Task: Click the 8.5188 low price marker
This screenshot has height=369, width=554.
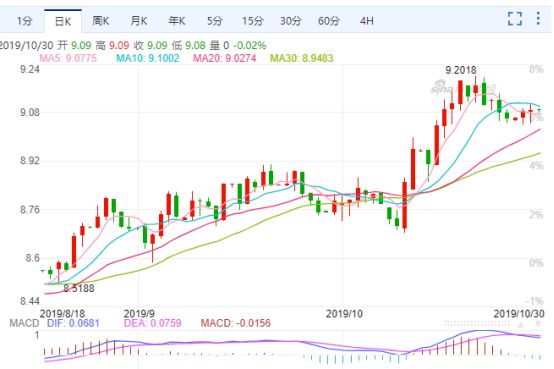Action: (x=79, y=288)
